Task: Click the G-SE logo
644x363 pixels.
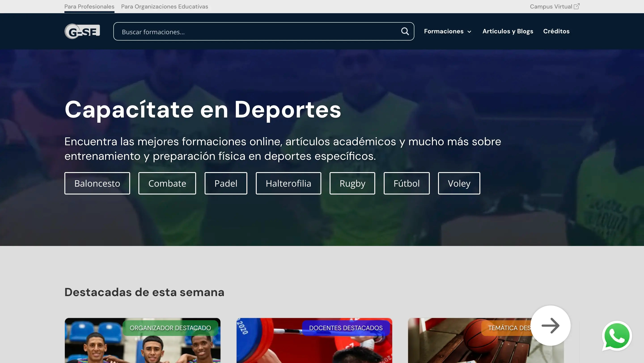Action: click(x=82, y=31)
